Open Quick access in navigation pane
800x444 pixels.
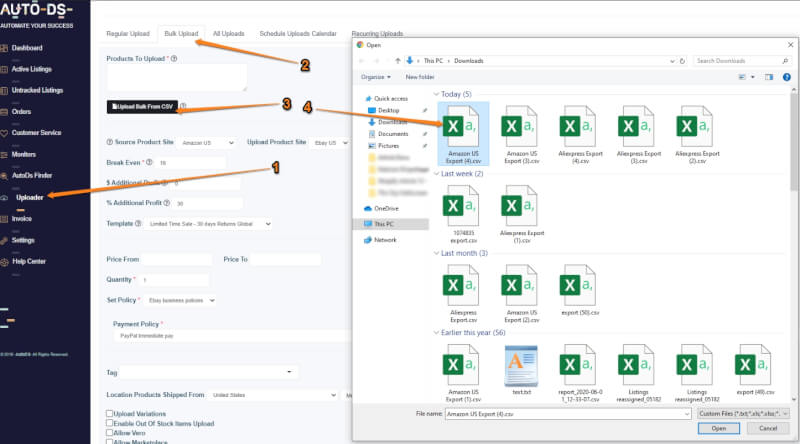[x=391, y=98]
